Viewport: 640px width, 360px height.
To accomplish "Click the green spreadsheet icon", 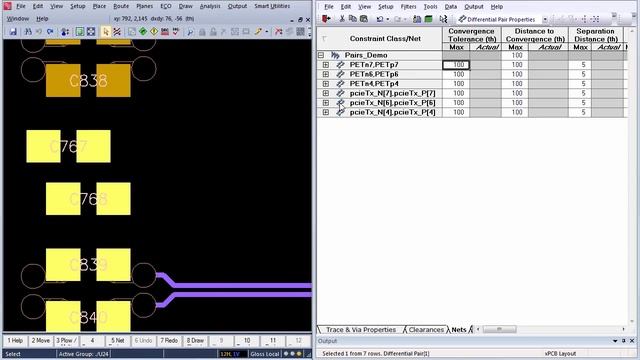I will point(428,19).
